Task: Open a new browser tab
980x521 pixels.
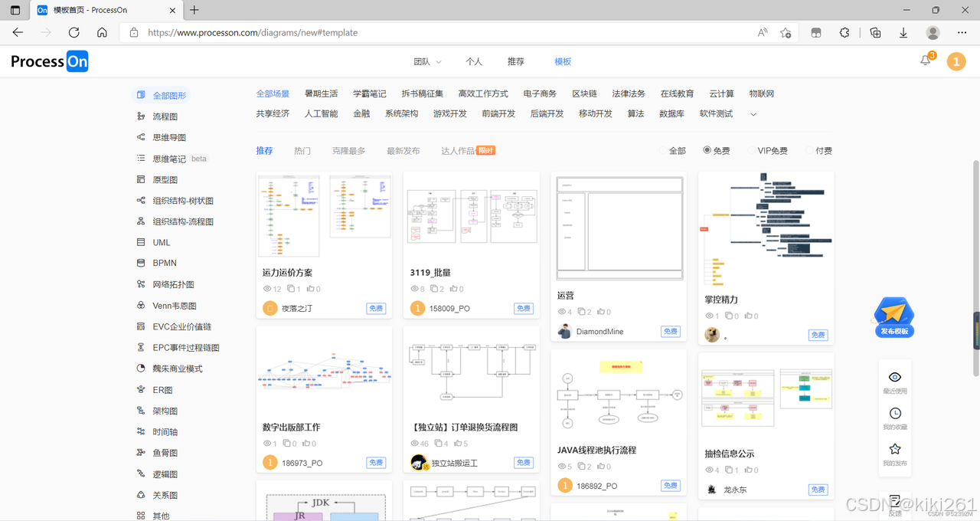Action: (x=194, y=10)
